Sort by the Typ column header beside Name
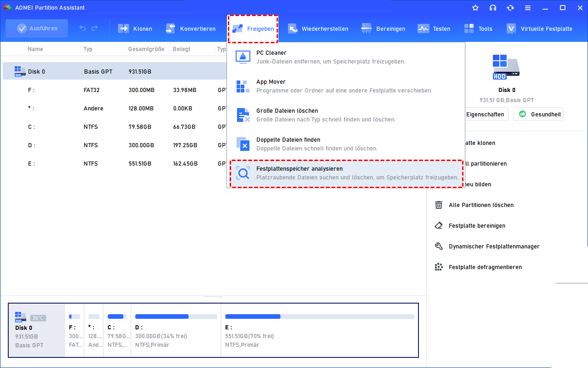 coord(88,49)
